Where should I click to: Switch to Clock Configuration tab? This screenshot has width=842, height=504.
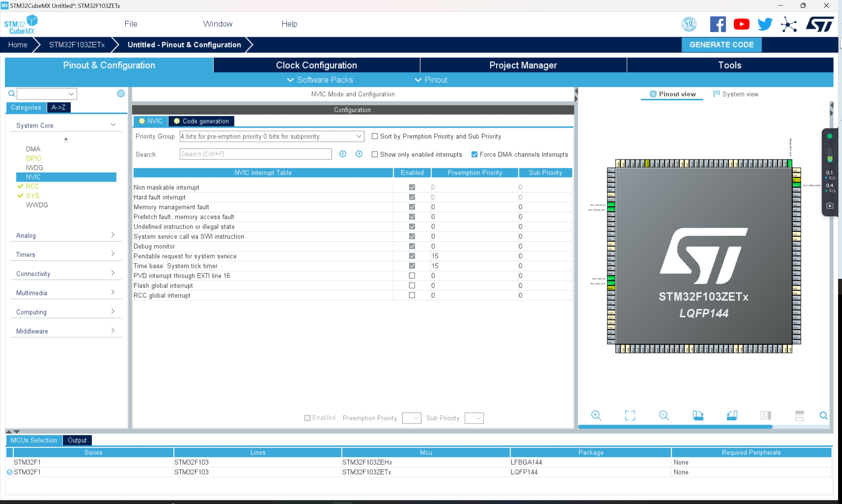pos(316,65)
